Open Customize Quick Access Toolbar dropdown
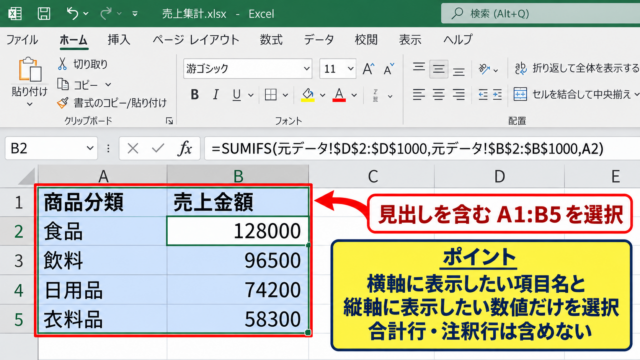 (135, 14)
